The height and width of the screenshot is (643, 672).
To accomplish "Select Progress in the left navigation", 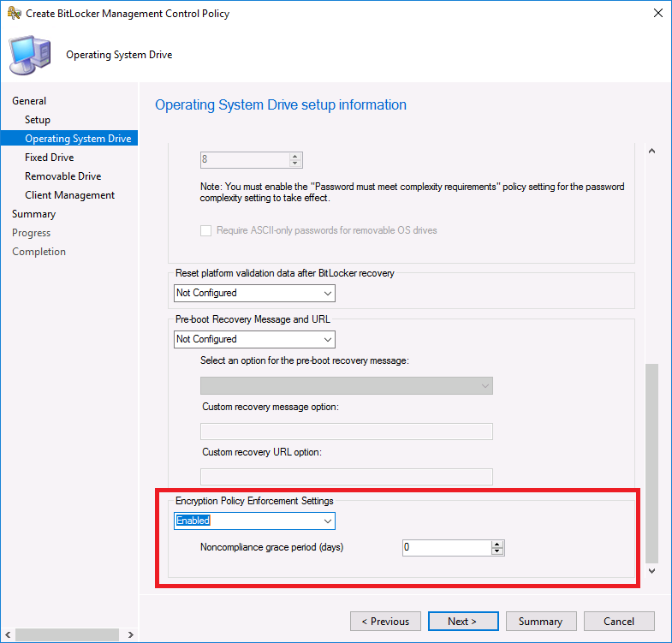I will pos(32,233).
